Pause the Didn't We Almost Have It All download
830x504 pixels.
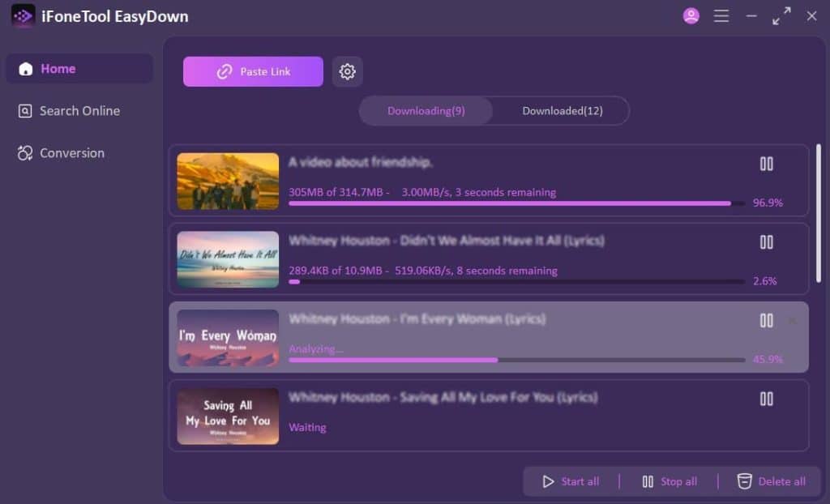766,241
